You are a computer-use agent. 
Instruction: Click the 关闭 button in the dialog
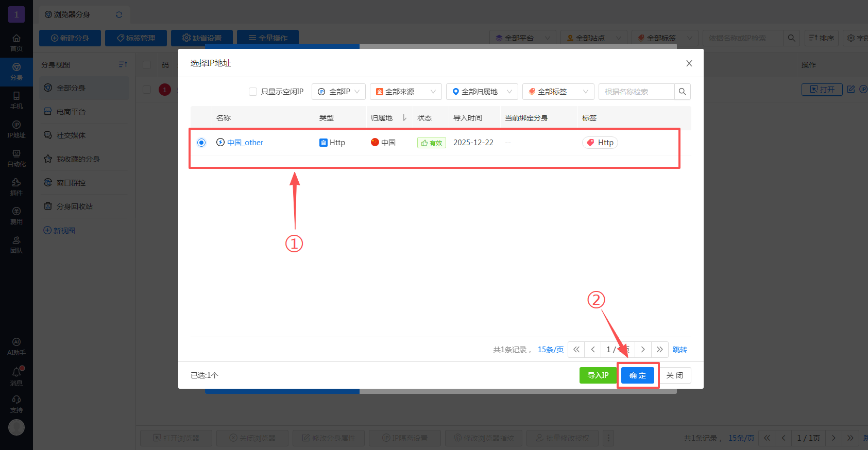tap(675, 375)
